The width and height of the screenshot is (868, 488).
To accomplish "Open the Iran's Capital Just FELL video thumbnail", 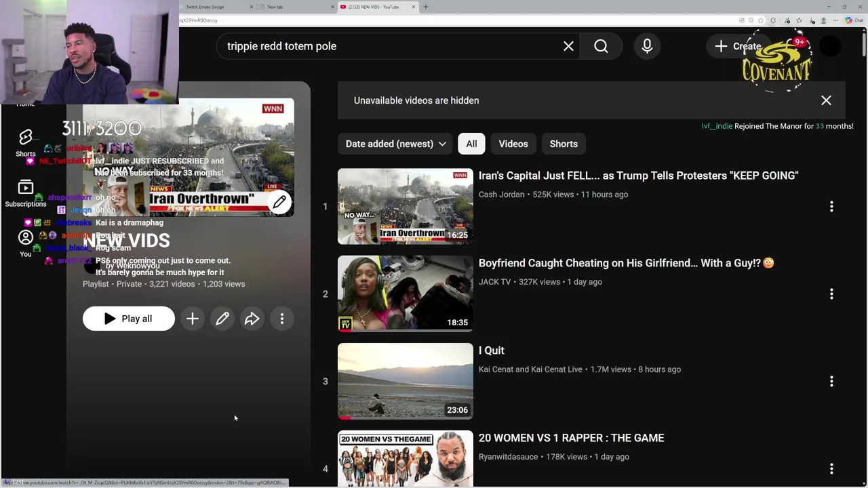I will pos(406,206).
